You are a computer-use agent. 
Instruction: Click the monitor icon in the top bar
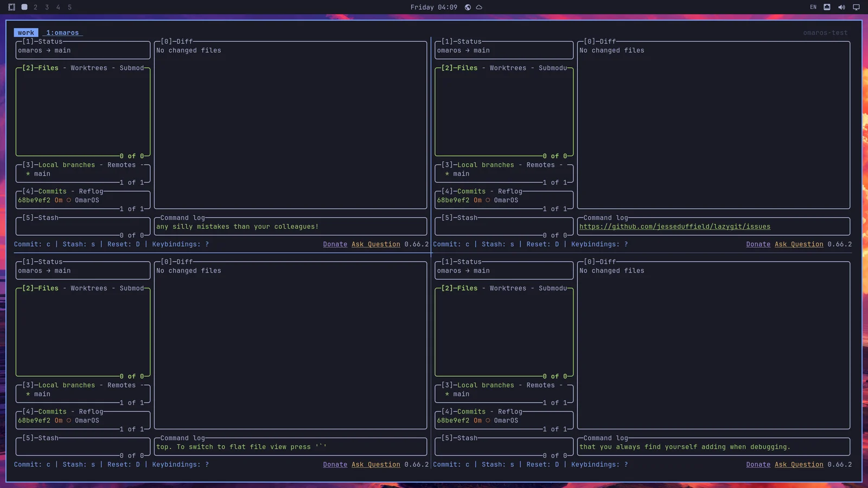coord(856,7)
